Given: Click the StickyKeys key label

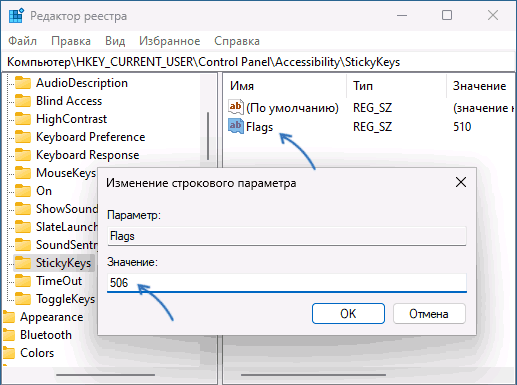Looking at the screenshot, I should click(x=63, y=263).
